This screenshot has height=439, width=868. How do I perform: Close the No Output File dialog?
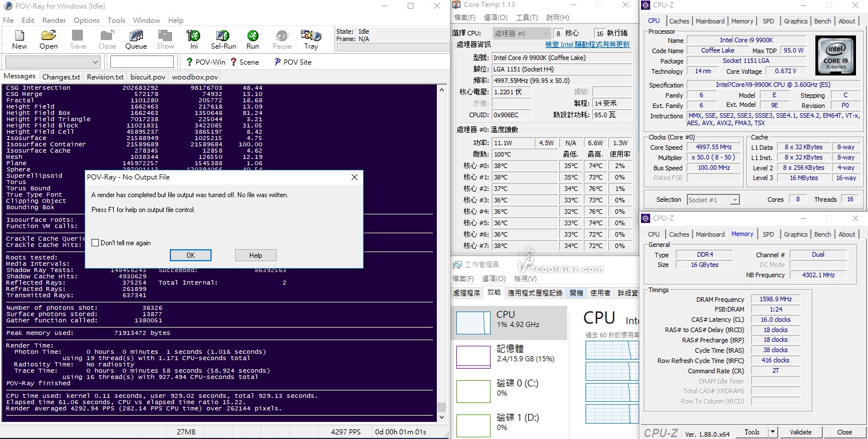(355, 177)
